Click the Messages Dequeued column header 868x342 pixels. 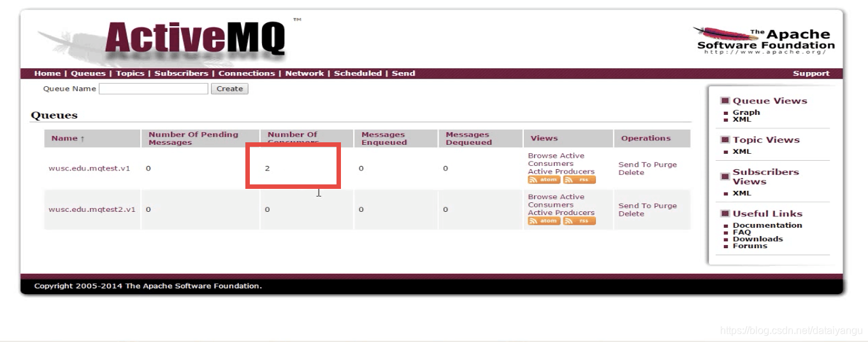tap(468, 138)
